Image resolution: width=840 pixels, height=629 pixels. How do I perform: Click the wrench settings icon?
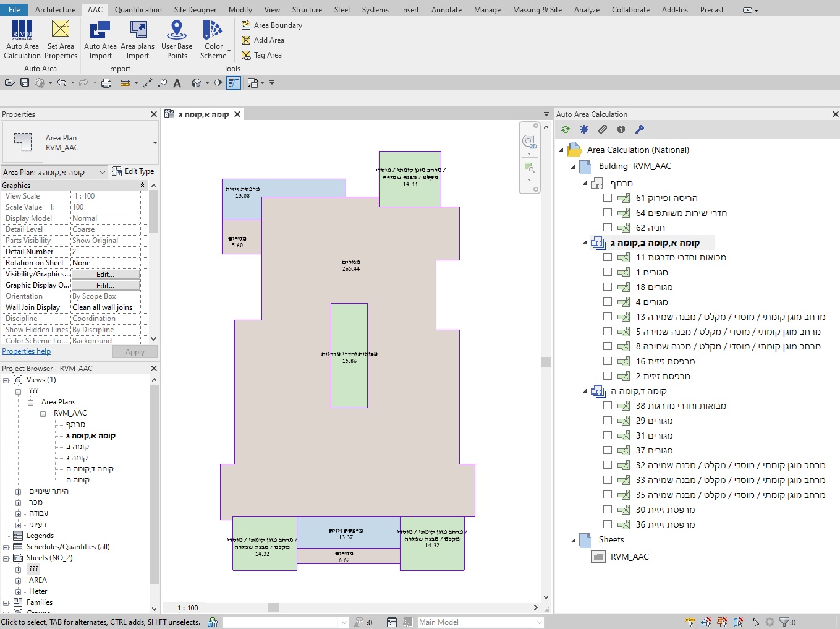[640, 129]
